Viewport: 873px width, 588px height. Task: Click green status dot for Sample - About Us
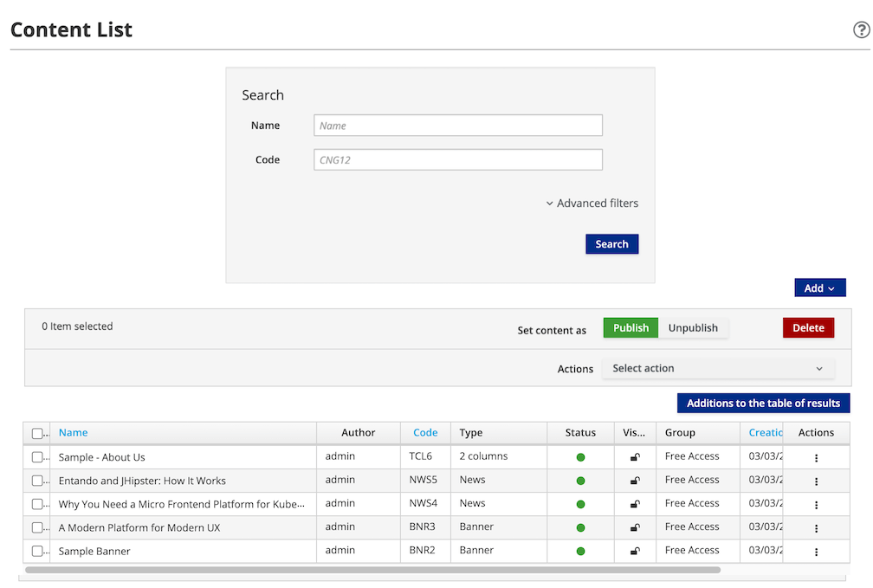(x=580, y=457)
